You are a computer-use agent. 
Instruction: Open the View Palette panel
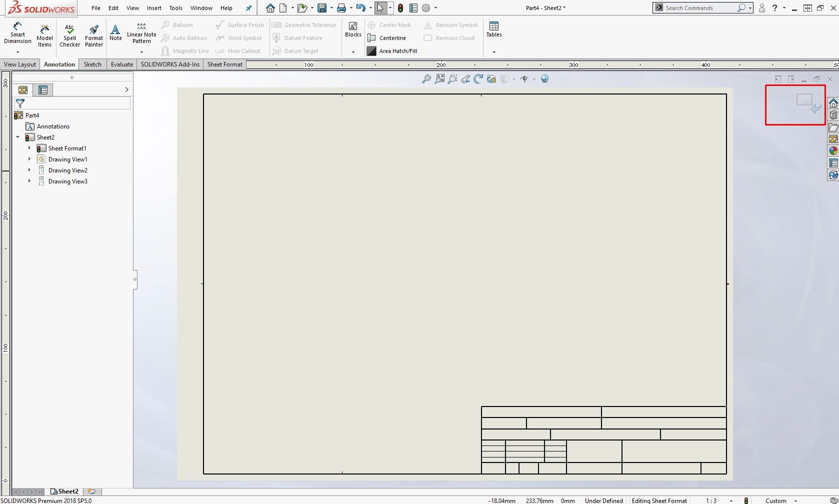[833, 138]
